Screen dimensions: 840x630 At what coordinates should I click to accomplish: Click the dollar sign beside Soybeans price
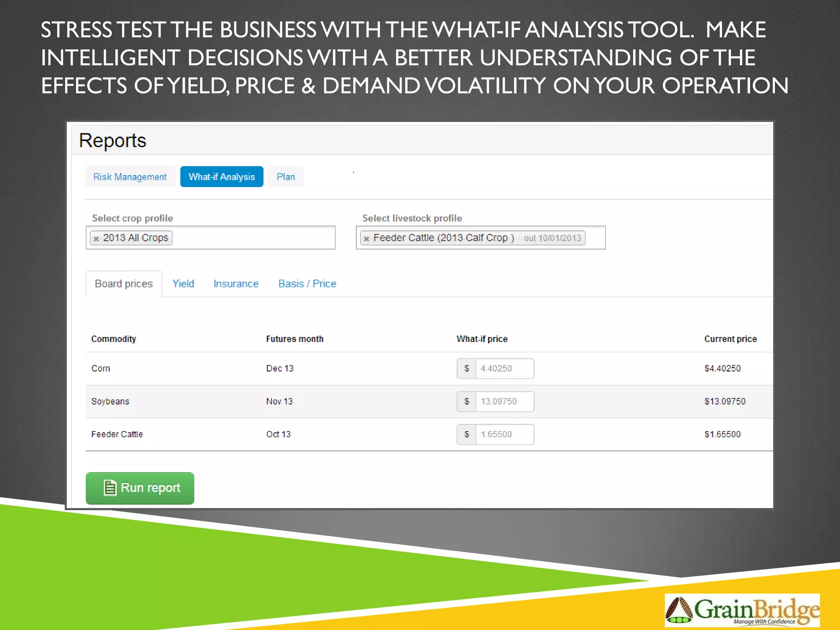click(x=467, y=402)
